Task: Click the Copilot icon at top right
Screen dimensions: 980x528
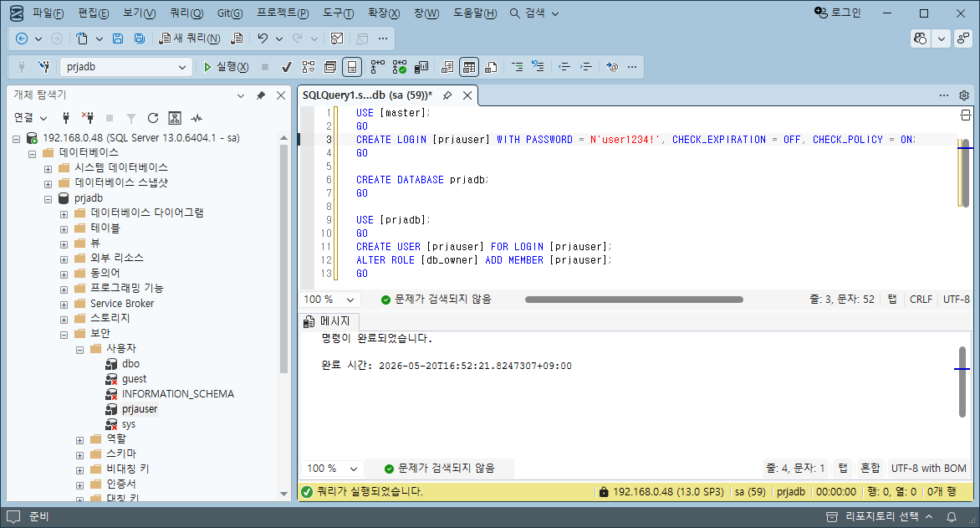Action: (920, 38)
